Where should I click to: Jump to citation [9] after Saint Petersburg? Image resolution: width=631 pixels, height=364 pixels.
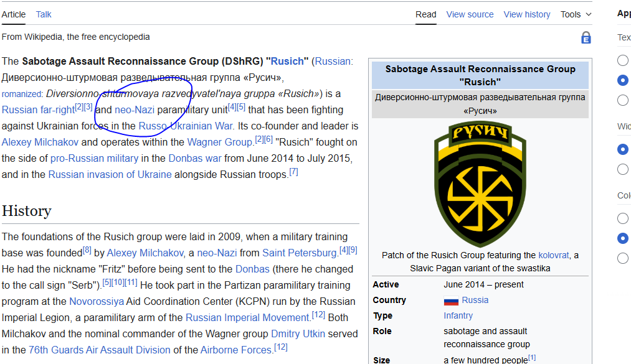point(353,250)
